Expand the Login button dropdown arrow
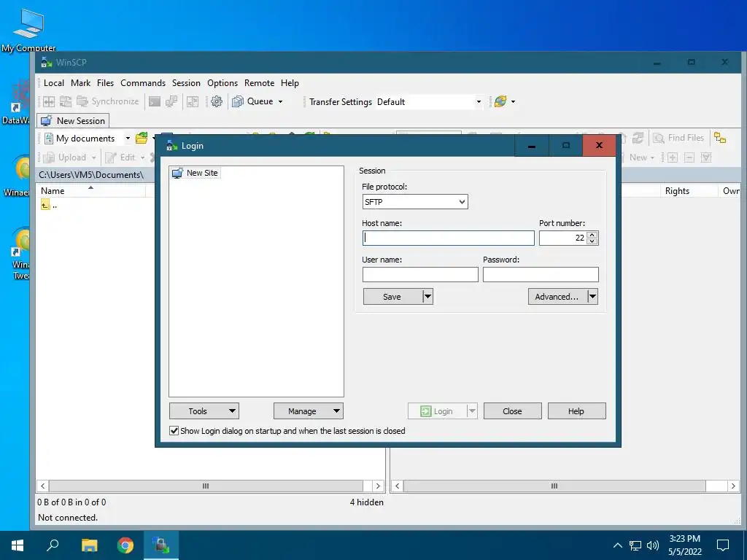The height and width of the screenshot is (560, 747). pos(472,411)
